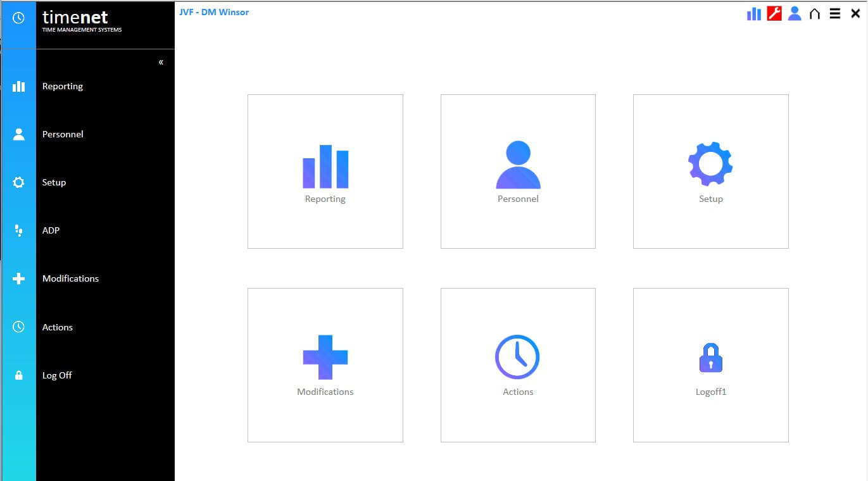Click the user profile icon top-right
868x481 pixels.
pos(795,13)
